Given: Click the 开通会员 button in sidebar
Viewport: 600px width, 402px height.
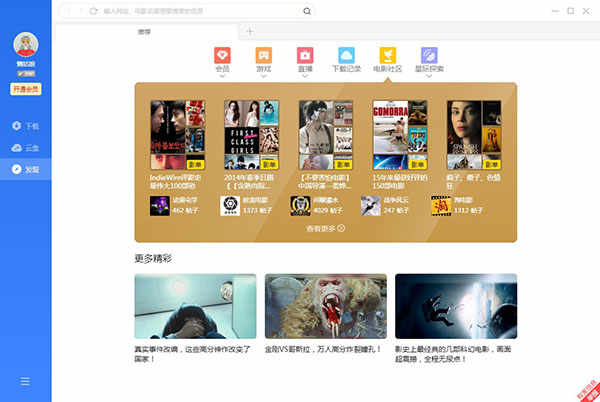Looking at the screenshot, I should (26, 89).
